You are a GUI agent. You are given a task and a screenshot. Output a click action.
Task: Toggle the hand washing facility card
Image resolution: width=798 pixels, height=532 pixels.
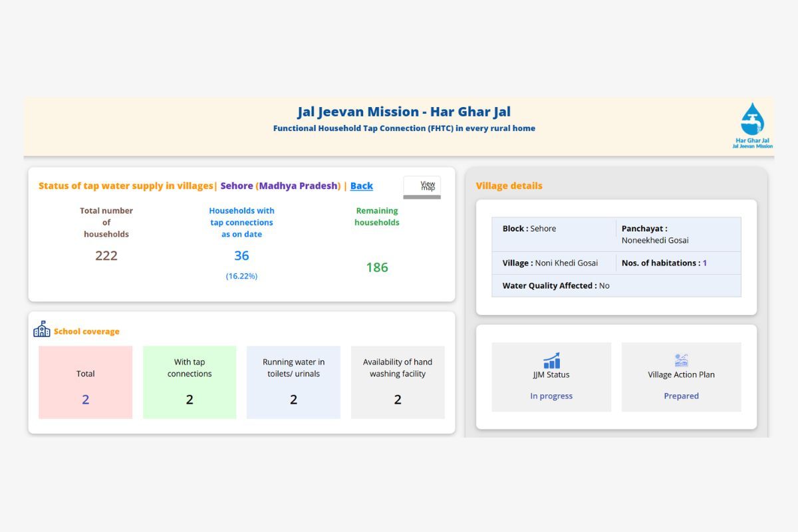[x=397, y=382]
